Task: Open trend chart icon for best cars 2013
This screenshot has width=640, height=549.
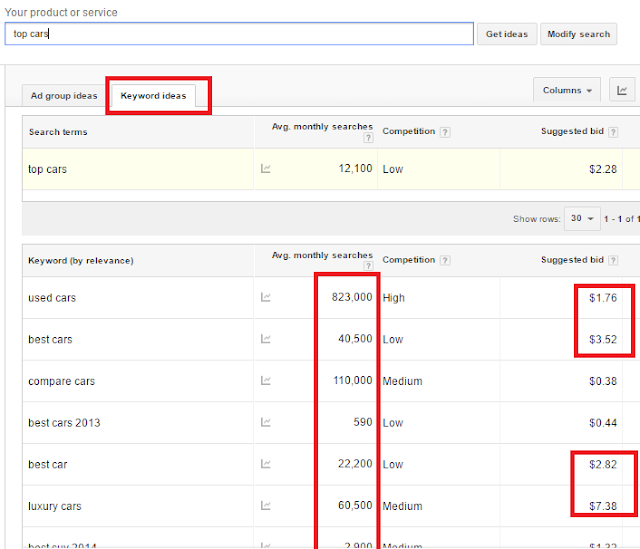Action: click(x=266, y=422)
